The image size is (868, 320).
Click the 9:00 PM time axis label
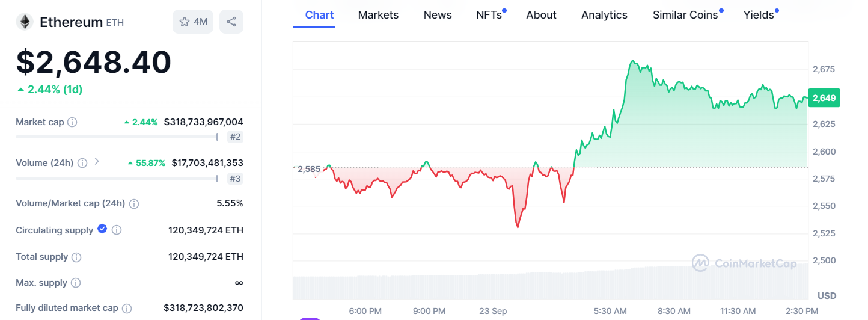(x=429, y=311)
